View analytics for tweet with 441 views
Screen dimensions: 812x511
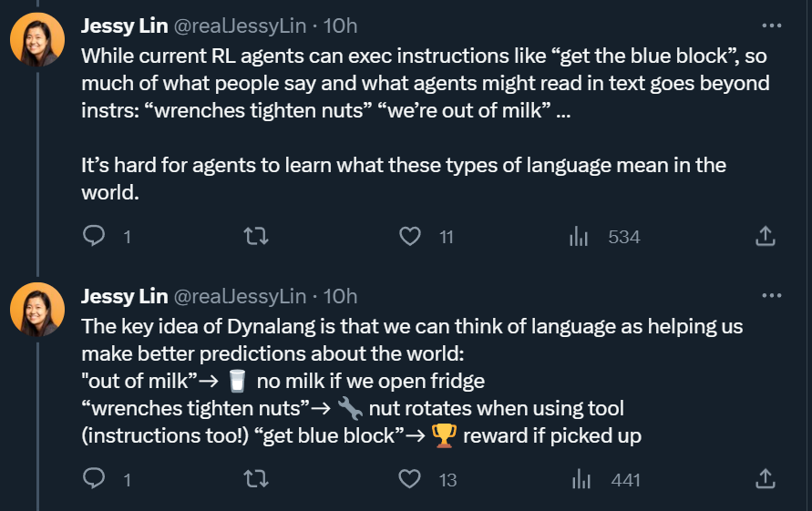[581, 479]
